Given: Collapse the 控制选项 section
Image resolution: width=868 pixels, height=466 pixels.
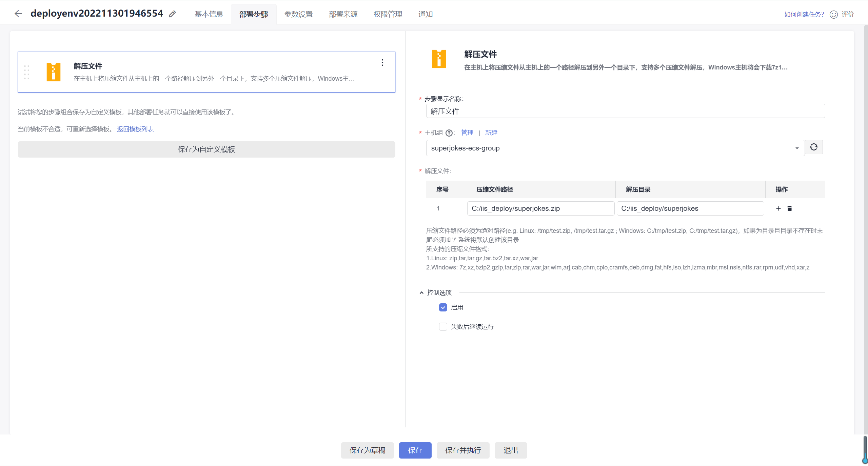Looking at the screenshot, I should [x=421, y=292].
